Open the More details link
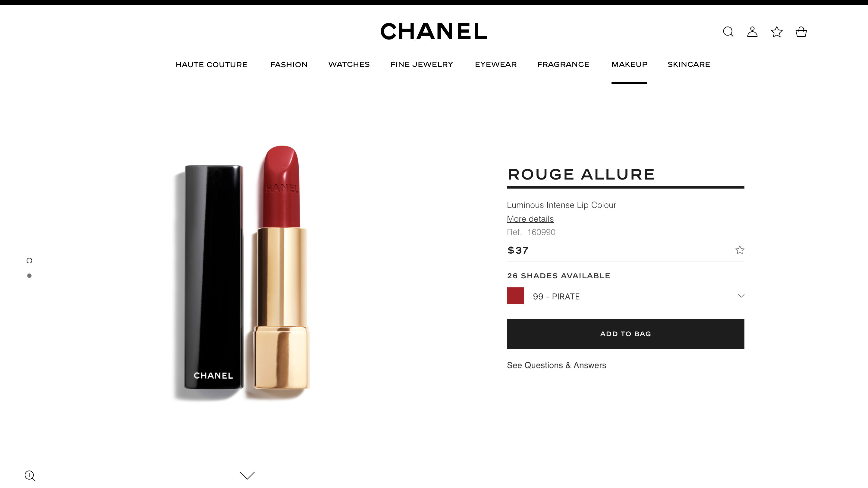This screenshot has height=488, width=868. (x=530, y=219)
